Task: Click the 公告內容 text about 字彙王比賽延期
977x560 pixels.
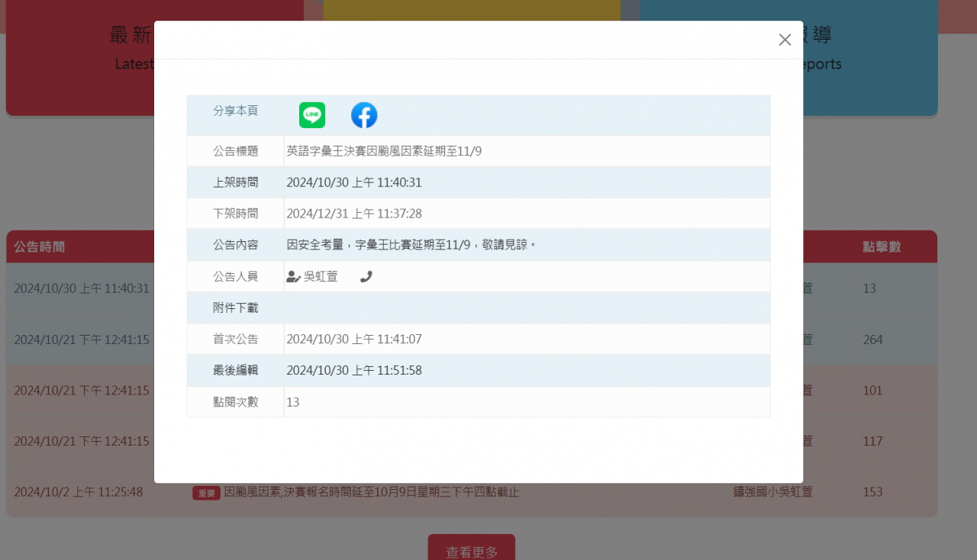Action: [x=411, y=245]
